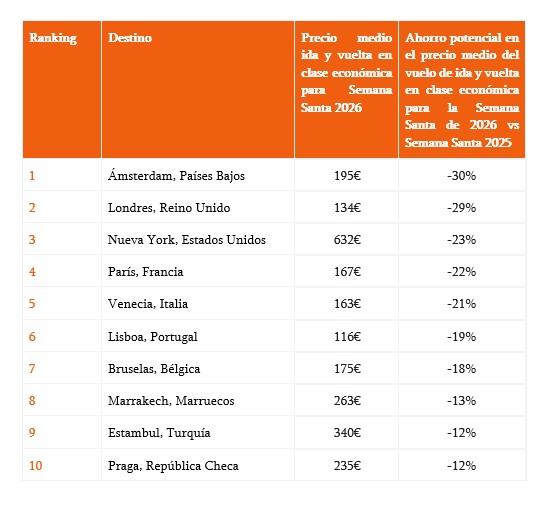This screenshot has width=551, height=505.
Task: Select Estambul, Turquía row text
Action: point(159,433)
